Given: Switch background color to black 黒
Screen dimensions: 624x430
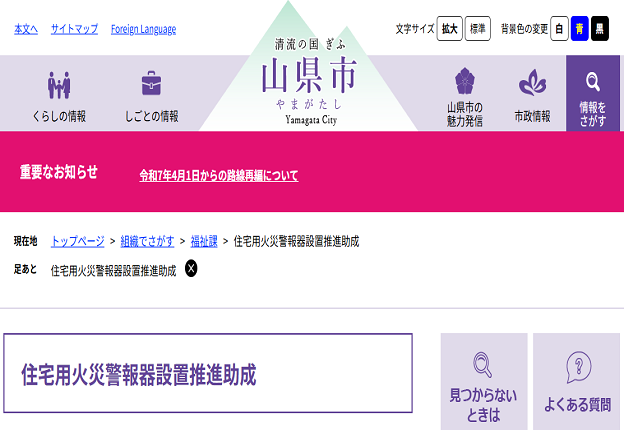Looking at the screenshot, I should point(599,29).
